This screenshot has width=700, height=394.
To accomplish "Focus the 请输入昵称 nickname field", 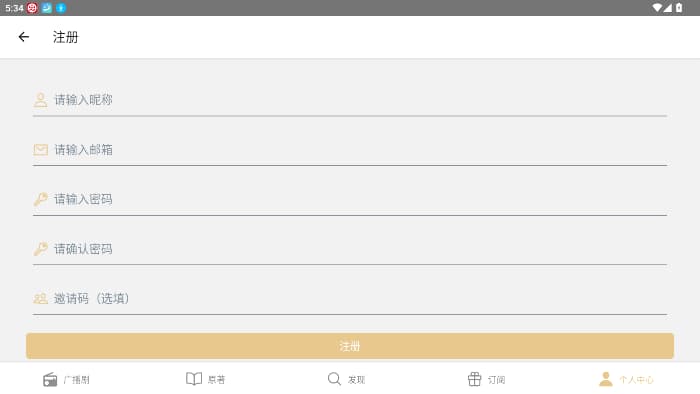I will click(x=350, y=100).
